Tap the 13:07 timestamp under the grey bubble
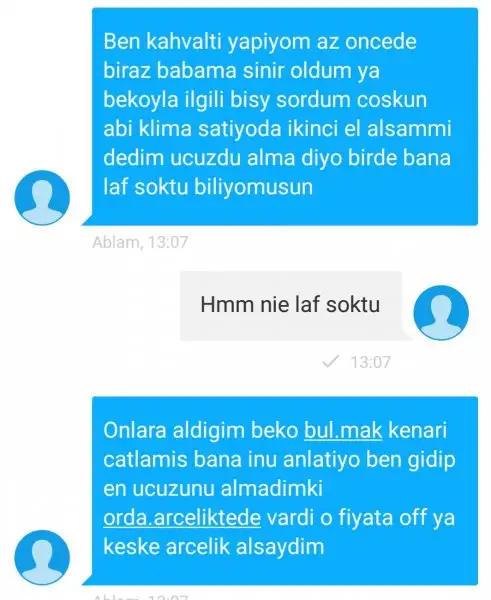The image size is (491, 600). 370,362
